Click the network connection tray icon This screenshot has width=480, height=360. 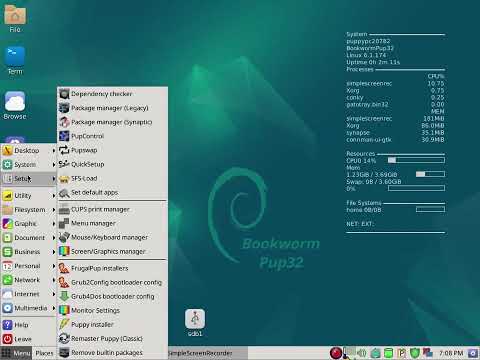pyautogui.click(x=428, y=352)
